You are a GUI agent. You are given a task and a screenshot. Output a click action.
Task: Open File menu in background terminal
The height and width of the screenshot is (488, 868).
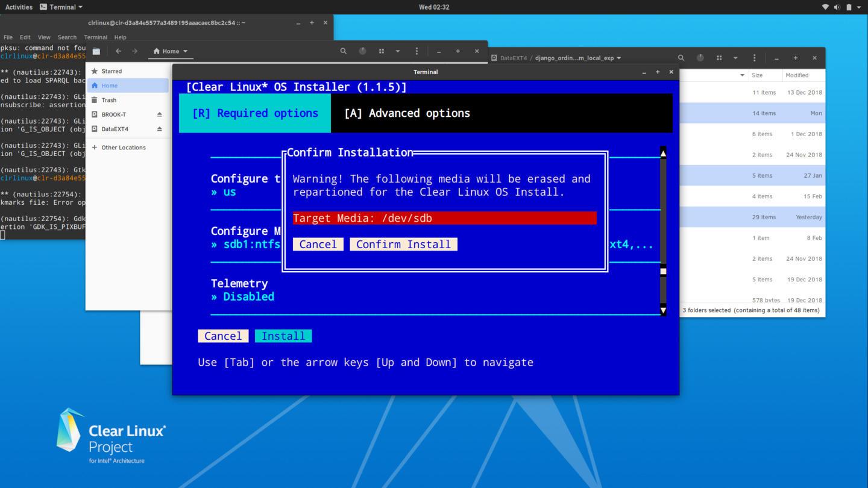tap(8, 37)
